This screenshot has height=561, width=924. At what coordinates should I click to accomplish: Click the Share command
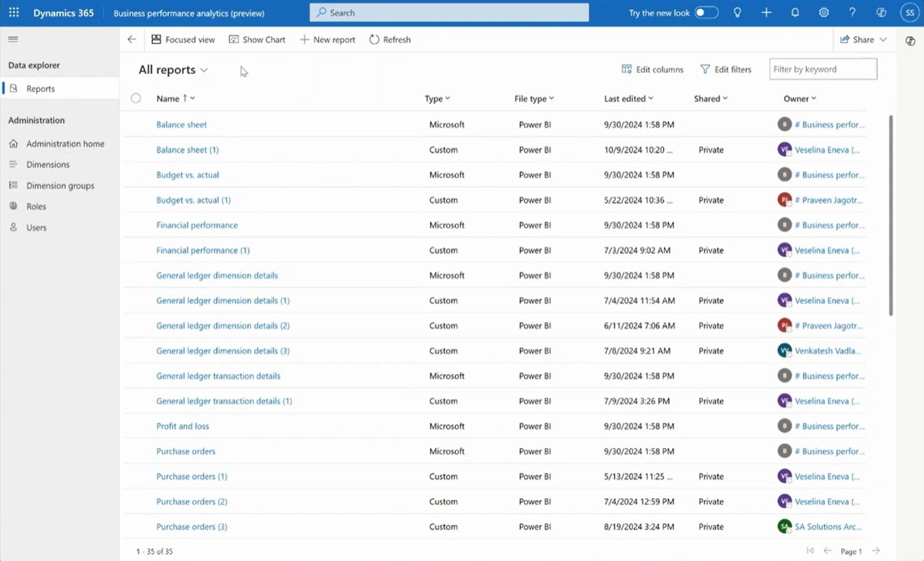pyautogui.click(x=857, y=40)
